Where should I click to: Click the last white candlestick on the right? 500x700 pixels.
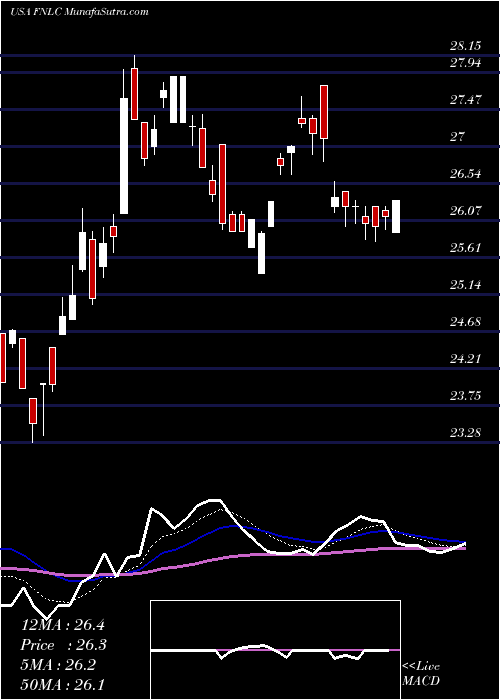(x=396, y=217)
